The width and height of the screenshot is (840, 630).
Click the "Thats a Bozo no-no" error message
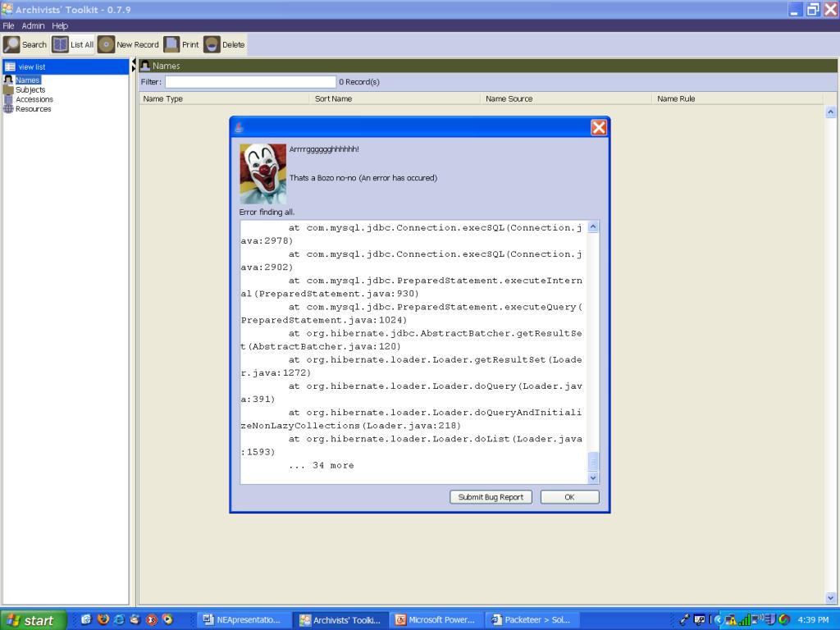click(x=363, y=178)
